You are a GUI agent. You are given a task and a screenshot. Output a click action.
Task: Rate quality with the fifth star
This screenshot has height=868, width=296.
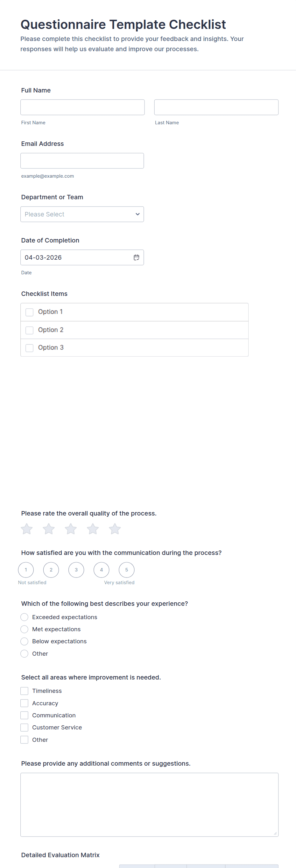coord(115,529)
